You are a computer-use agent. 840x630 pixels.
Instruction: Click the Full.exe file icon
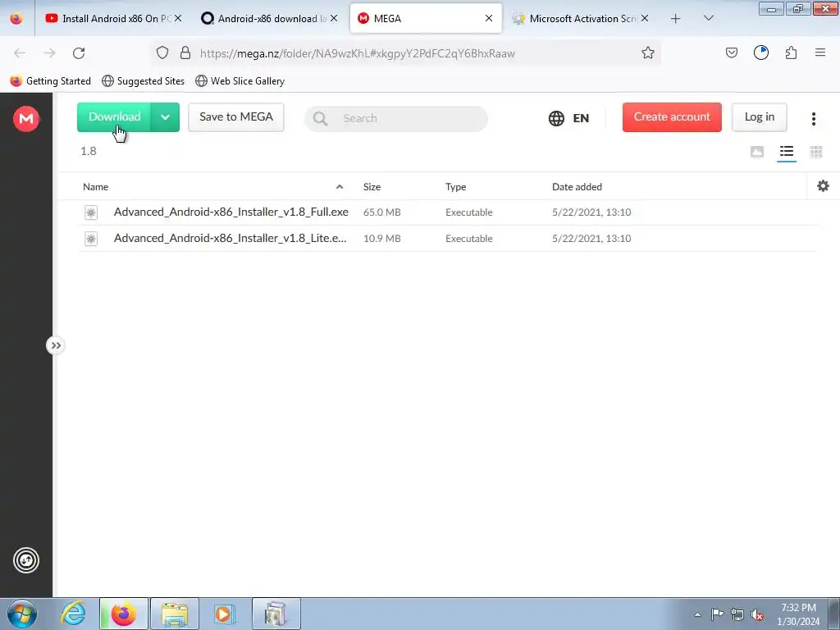tap(91, 212)
